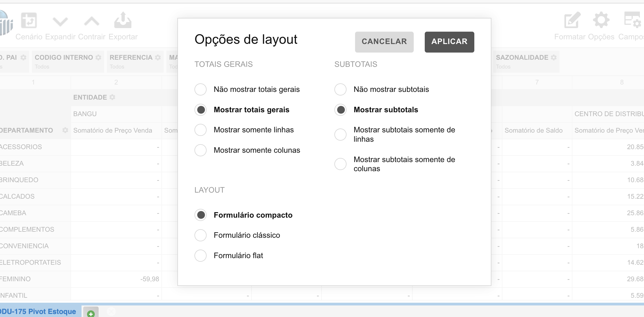Viewport: 644px width, 317px height.
Task: Switch to DU-175 Pivot Estoque tab
Action: click(39, 311)
